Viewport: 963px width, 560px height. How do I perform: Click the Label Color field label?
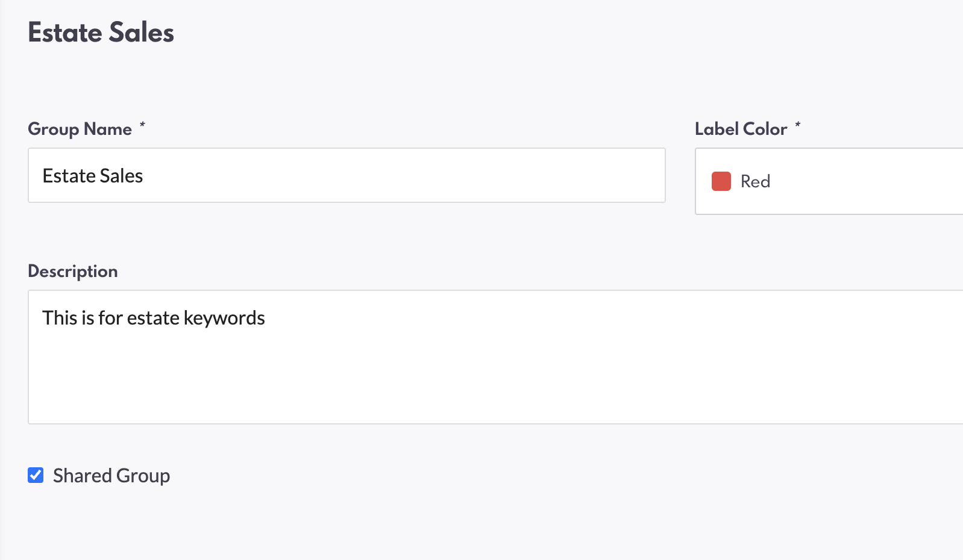[x=741, y=129]
